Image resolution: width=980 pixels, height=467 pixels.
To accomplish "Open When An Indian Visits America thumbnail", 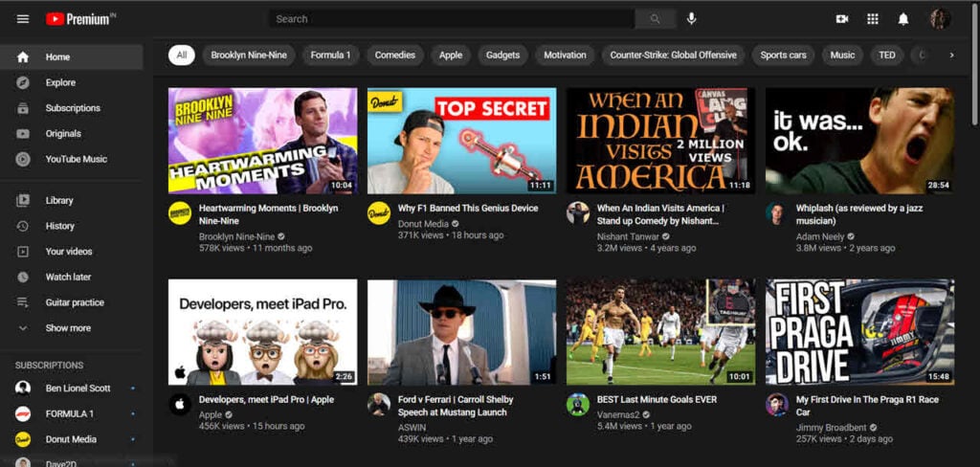I will tap(660, 141).
